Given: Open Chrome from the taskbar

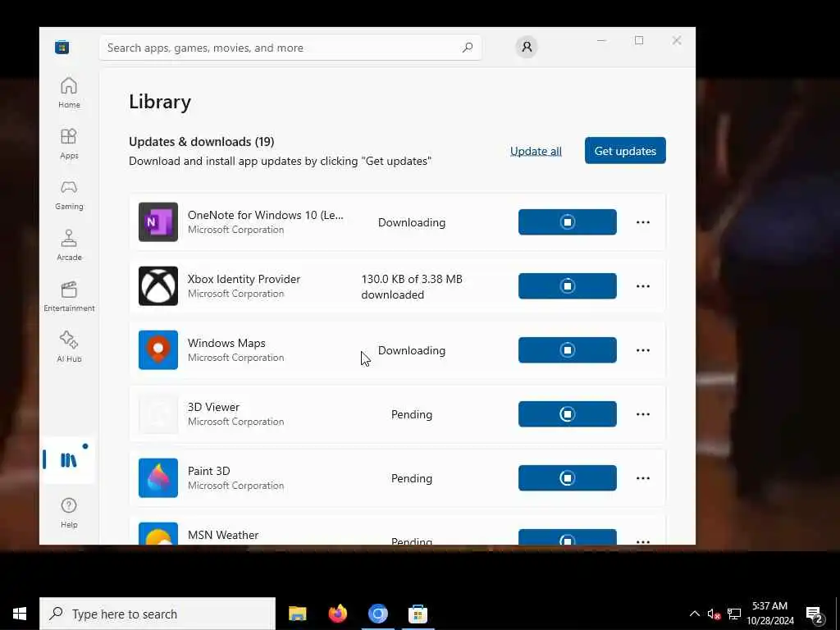Looking at the screenshot, I should (377, 614).
